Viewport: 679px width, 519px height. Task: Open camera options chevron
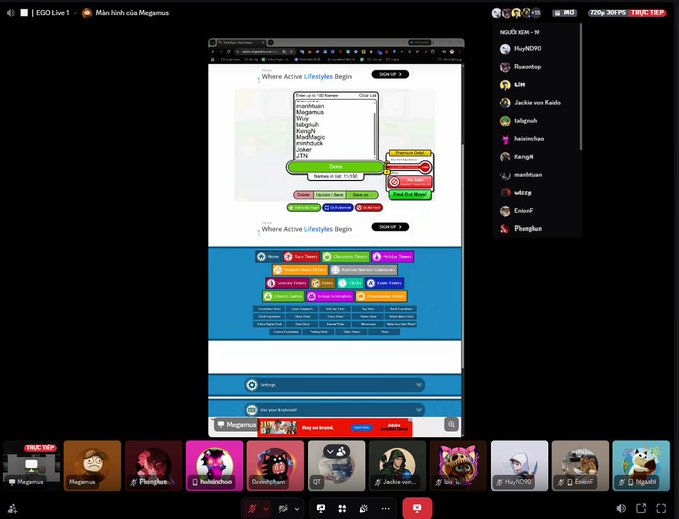coord(297,509)
